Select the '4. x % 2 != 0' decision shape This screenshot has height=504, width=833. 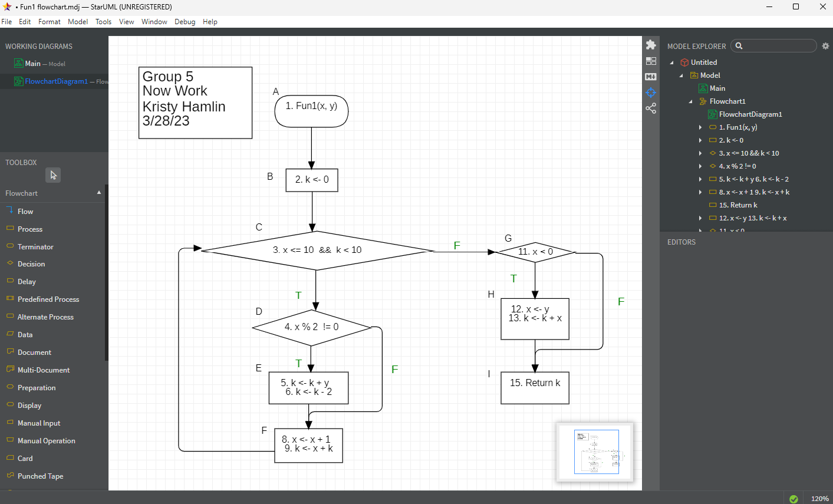(x=311, y=328)
